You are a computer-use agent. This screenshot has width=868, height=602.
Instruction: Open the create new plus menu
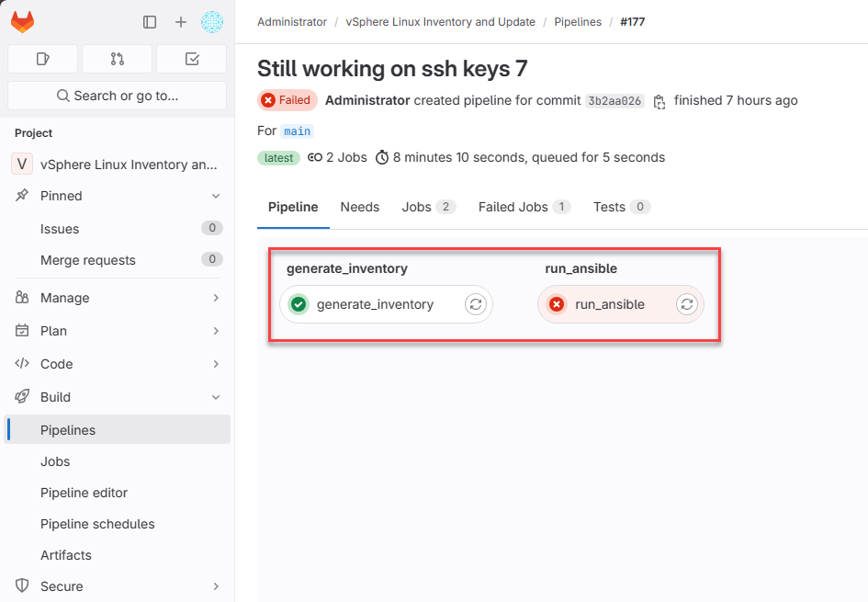(181, 22)
